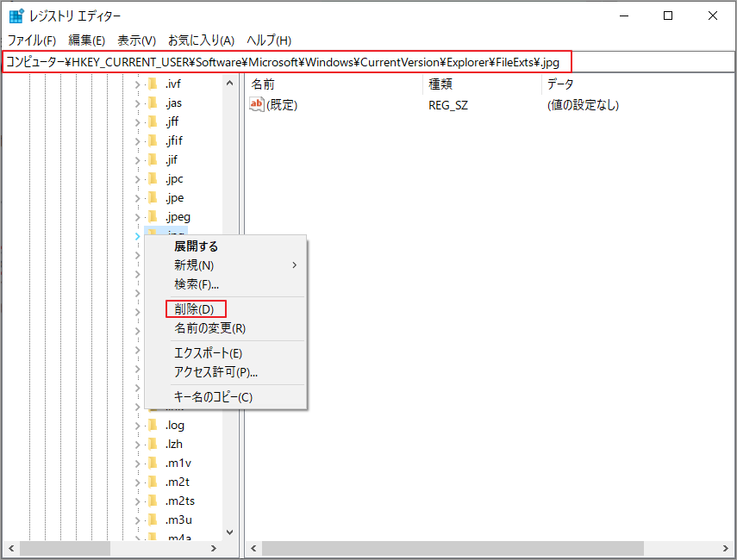737x560 pixels.
Task: Click the .m2ts key folder icon
Action: tap(153, 501)
